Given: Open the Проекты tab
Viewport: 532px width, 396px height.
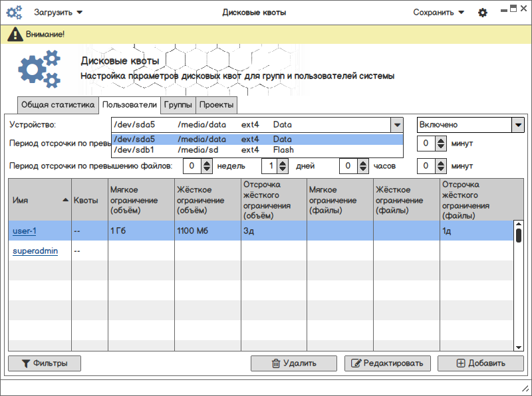Looking at the screenshot, I should pos(216,105).
